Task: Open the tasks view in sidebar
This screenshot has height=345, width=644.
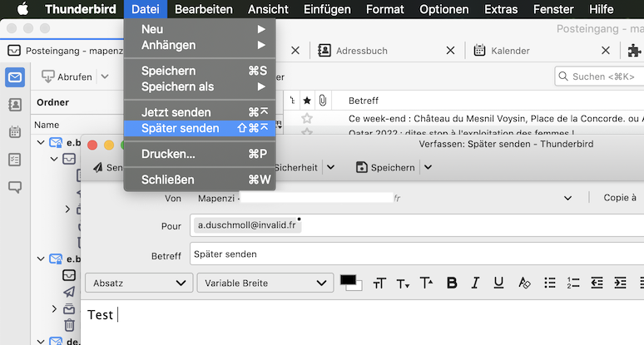Action: tap(15, 160)
